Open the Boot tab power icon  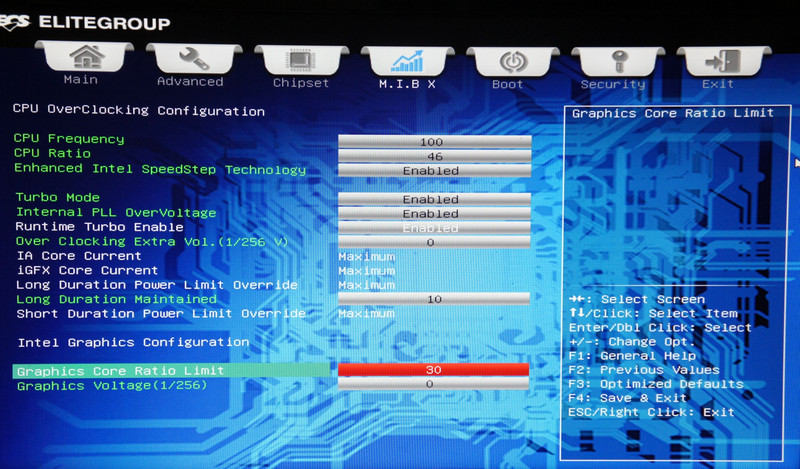point(513,62)
